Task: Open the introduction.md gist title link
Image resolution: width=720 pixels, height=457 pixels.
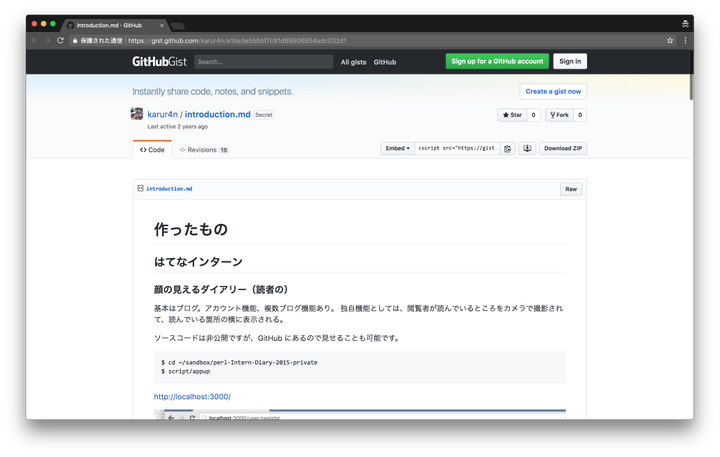Action: 218,114
